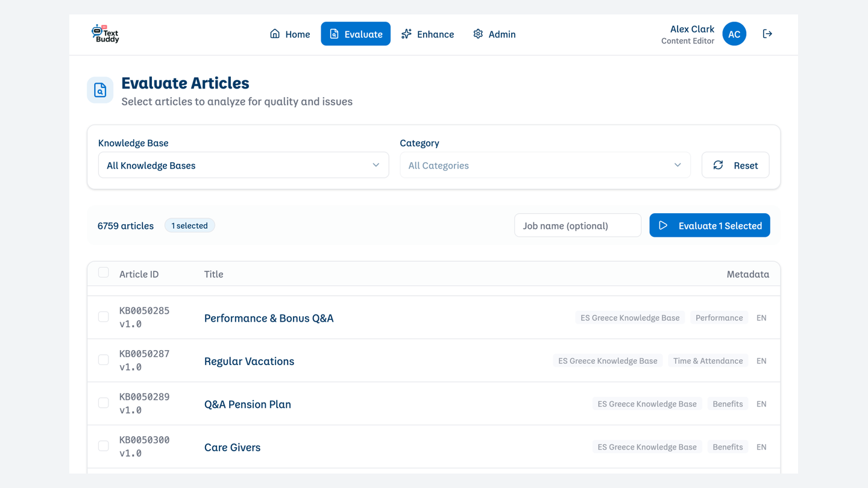868x488 pixels.
Task: Open the Performance & Bonus Q&A article
Action: point(269,318)
